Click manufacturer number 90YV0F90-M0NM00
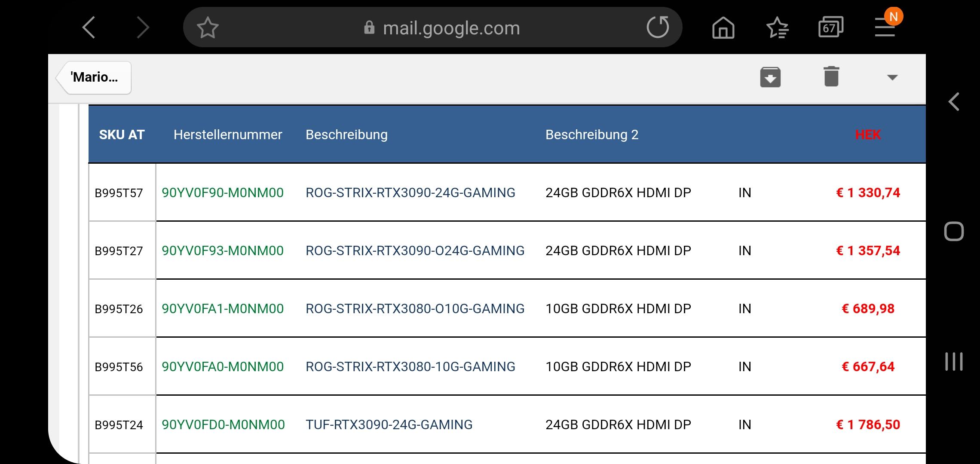The width and height of the screenshot is (980, 464). pyautogui.click(x=223, y=193)
